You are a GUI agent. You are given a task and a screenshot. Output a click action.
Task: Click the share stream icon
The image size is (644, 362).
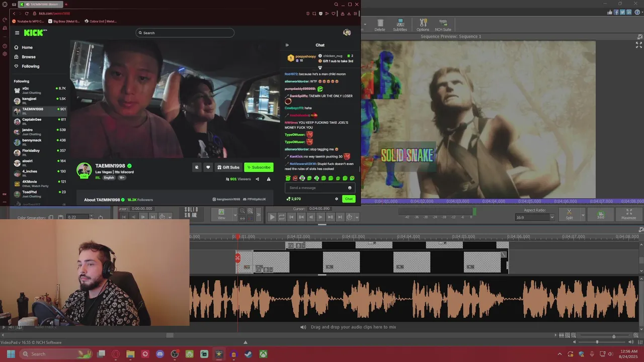pos(257,179)
